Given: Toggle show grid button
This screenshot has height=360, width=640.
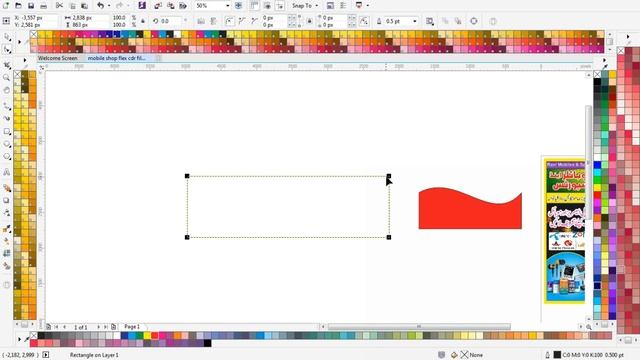Looking at the screenshot, I should point(267,6).
